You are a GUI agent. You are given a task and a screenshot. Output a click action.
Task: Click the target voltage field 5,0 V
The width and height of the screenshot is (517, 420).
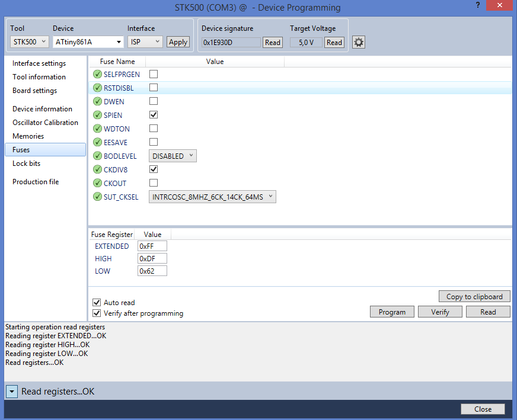(306, 43)
